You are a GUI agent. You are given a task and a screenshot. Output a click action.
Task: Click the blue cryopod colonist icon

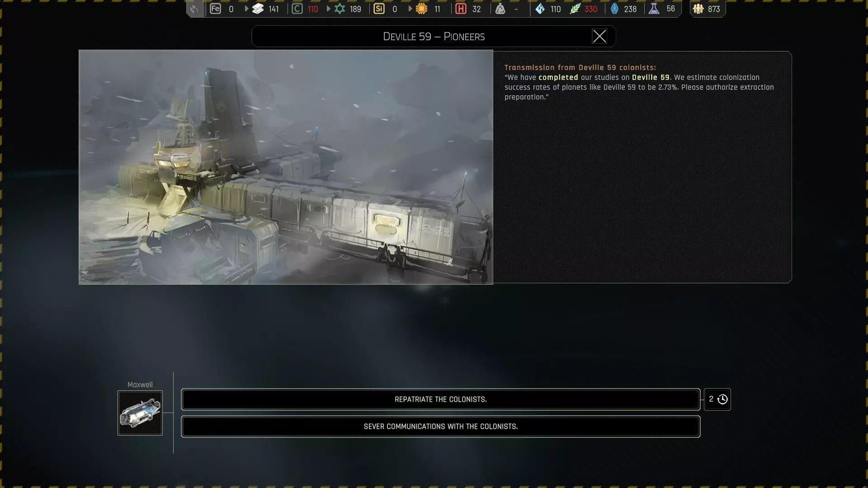pos(614,9)
